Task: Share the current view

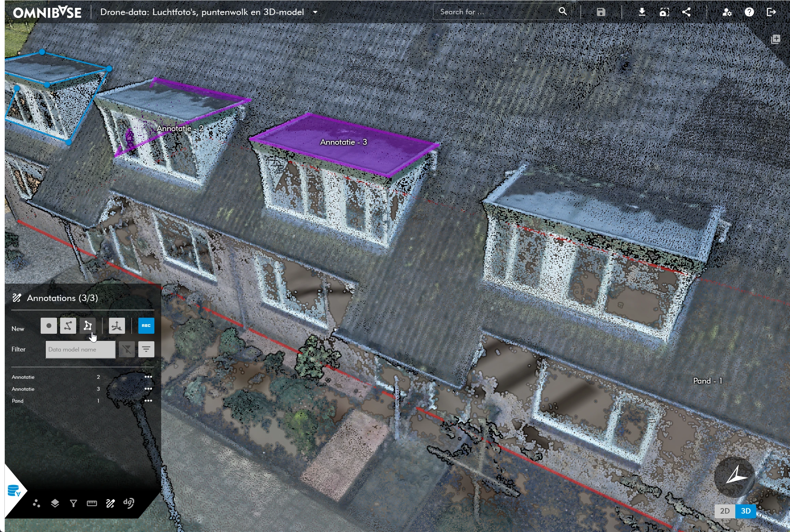Action: click(687, 12)
